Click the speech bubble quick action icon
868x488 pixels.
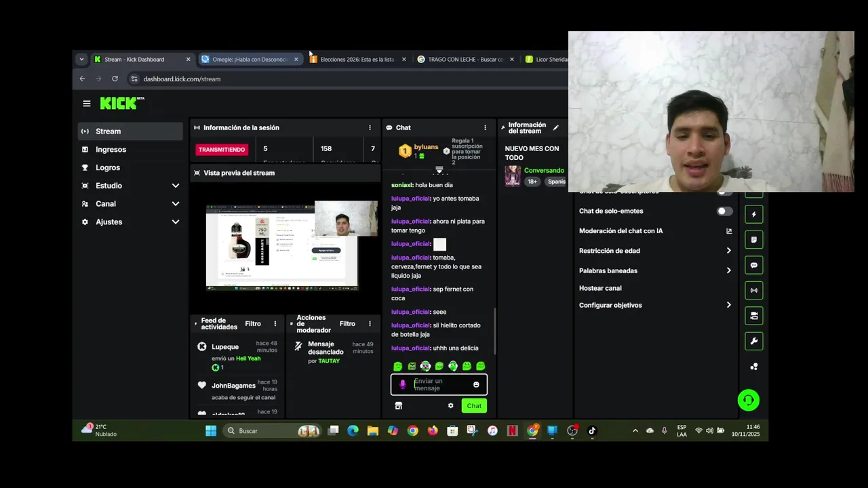pyautogui.click(x=753, y=265)
